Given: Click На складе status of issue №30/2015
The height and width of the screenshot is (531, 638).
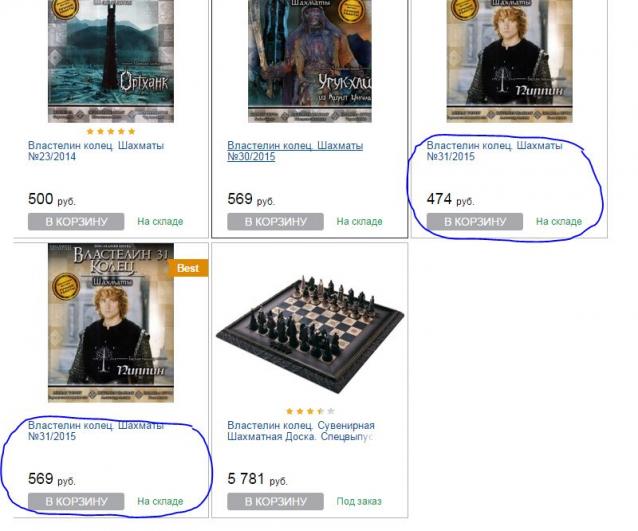Looking at the screenshot, I should pyautogui.click(x=359, y=221).
